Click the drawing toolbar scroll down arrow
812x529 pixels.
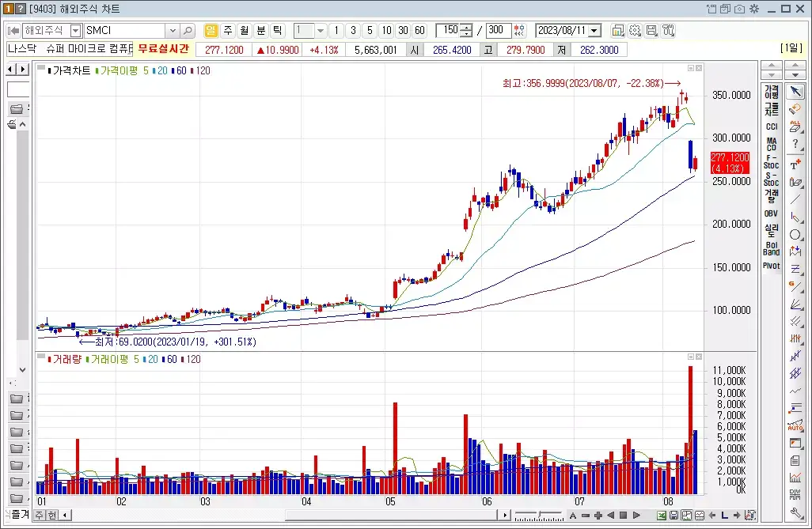tap(795, 75)
